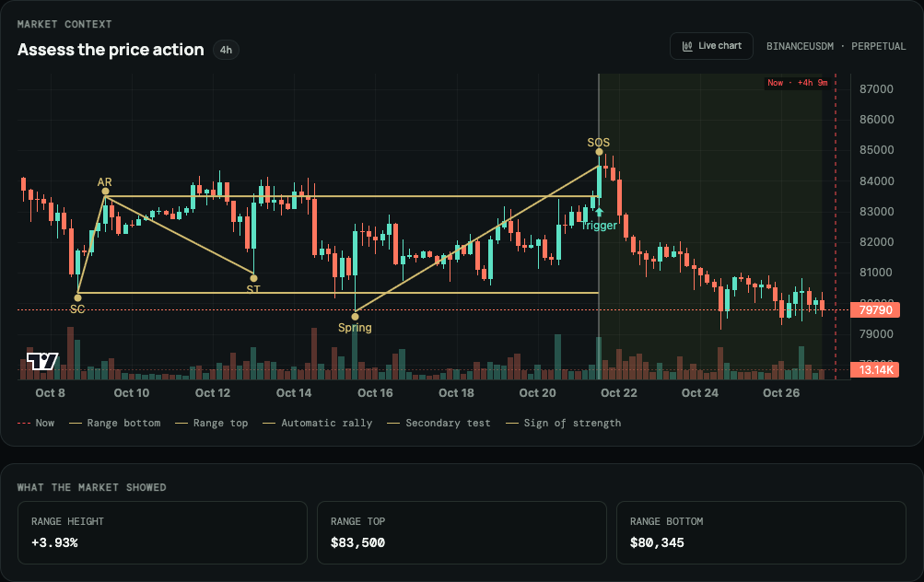Click the 'Now' legend entry
924x582 pixels.
[36, 423]
